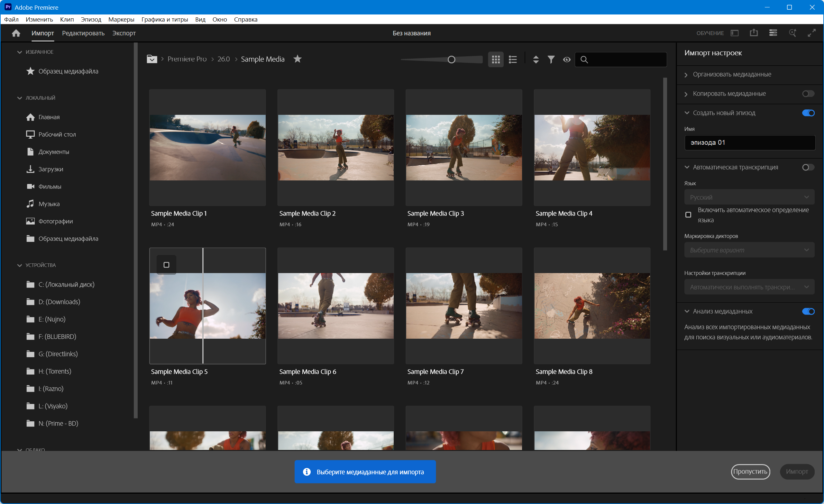Adjust the thumbnail size slider
This screenshot has width=824, height=504.
pyautogui.click(x=451, y=60)
